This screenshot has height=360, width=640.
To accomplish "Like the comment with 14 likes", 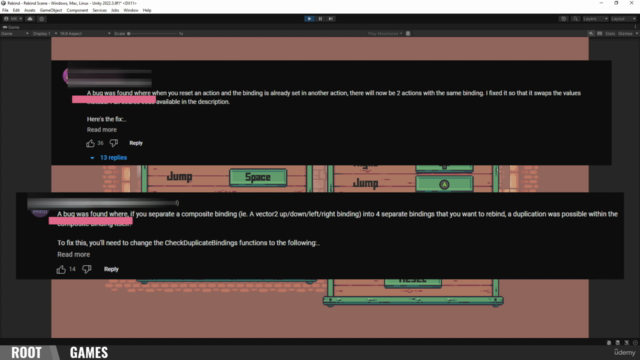I will [61, 269].
